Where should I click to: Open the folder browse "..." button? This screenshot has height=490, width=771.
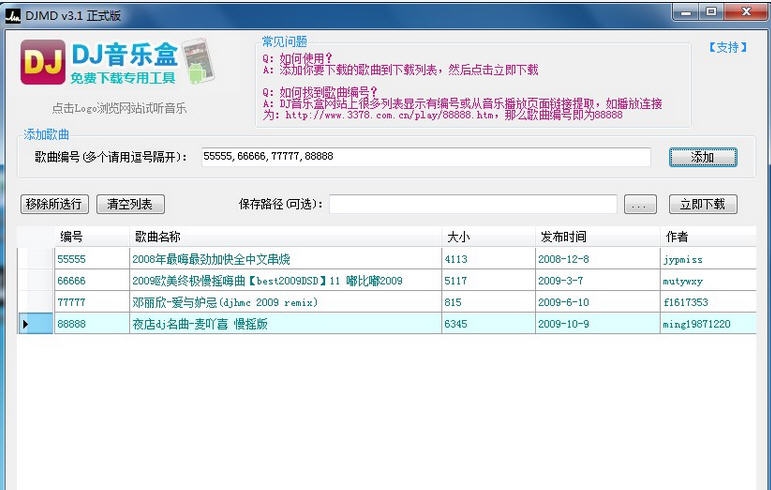pyautogui.click(x=640, y=204)
